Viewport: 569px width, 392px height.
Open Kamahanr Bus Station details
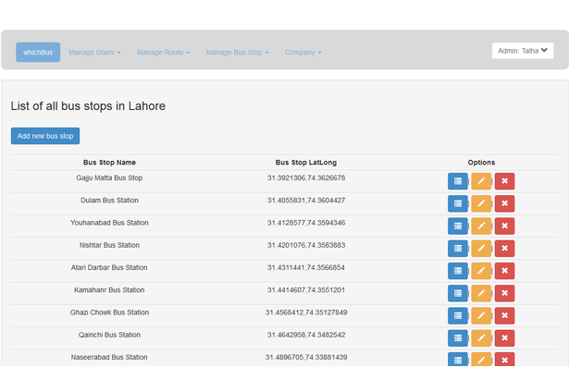click(x=458, y=293)
